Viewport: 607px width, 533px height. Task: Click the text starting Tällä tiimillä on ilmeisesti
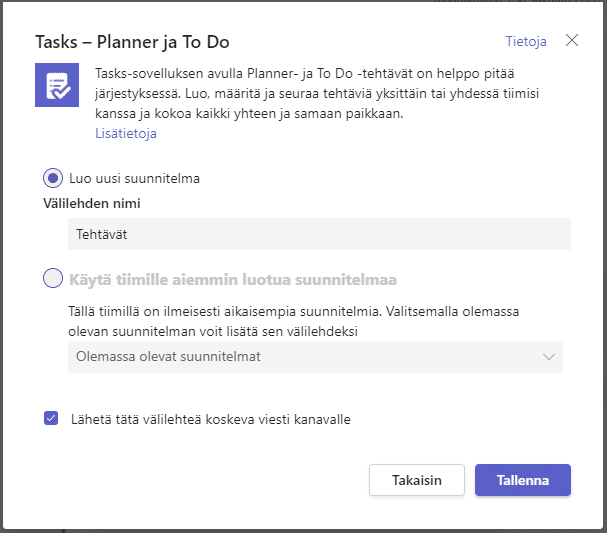click(x=293, y=321)
